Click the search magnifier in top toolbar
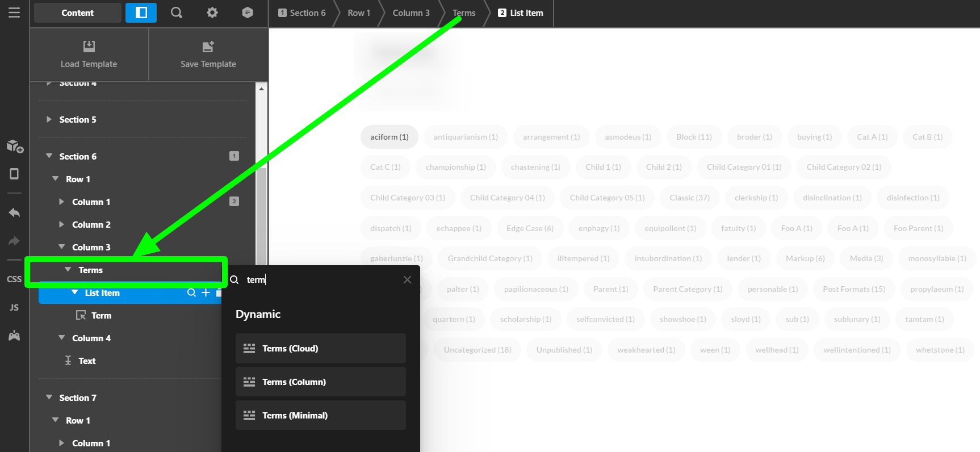980x452 pixels. click(177, 12)
